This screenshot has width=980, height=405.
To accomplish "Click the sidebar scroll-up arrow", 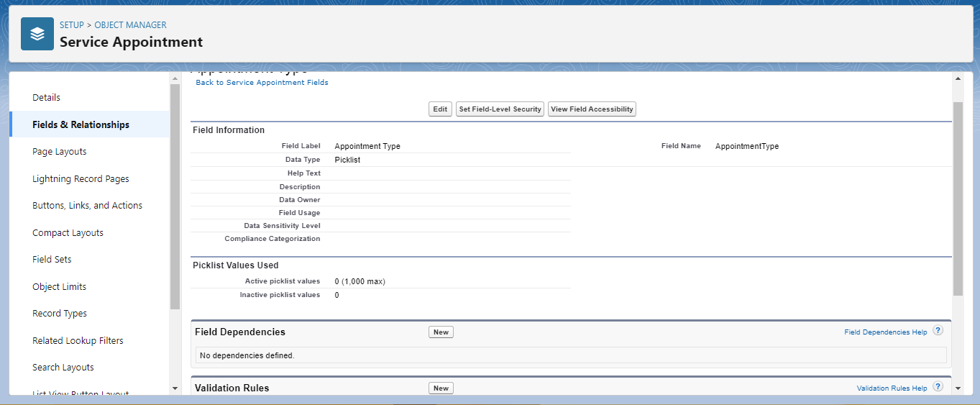I will (175, 78).
